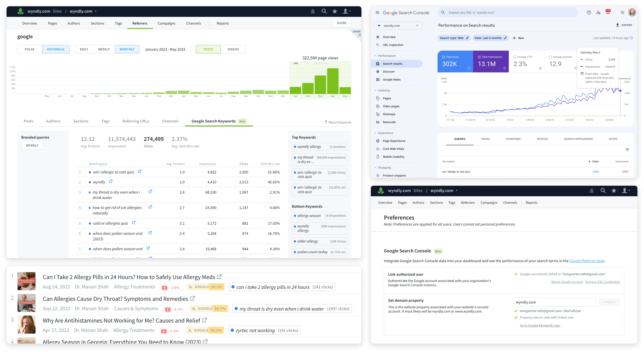Open Search Console help icon

tap(589, 13)
